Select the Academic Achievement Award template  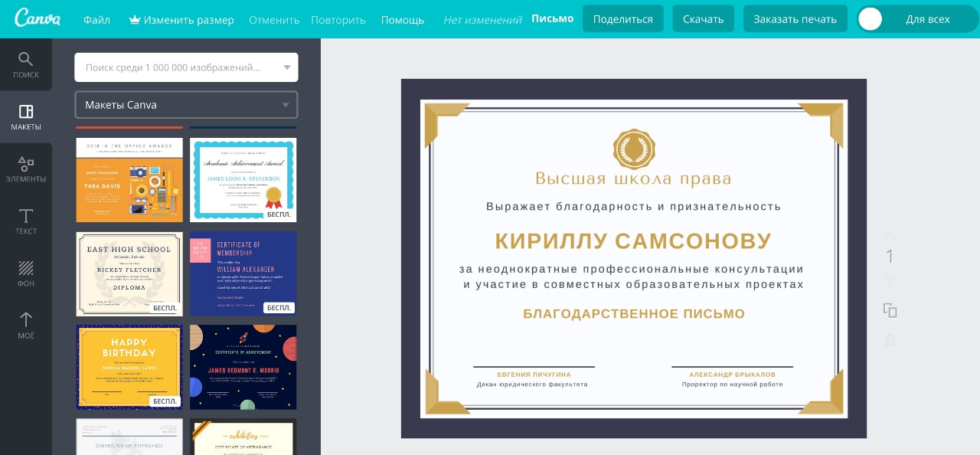click(243, 180)
